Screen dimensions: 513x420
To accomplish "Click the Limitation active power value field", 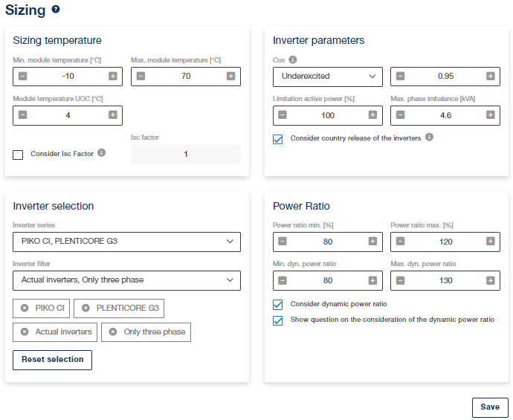I will pyautogui.click(x=328, y=115).
